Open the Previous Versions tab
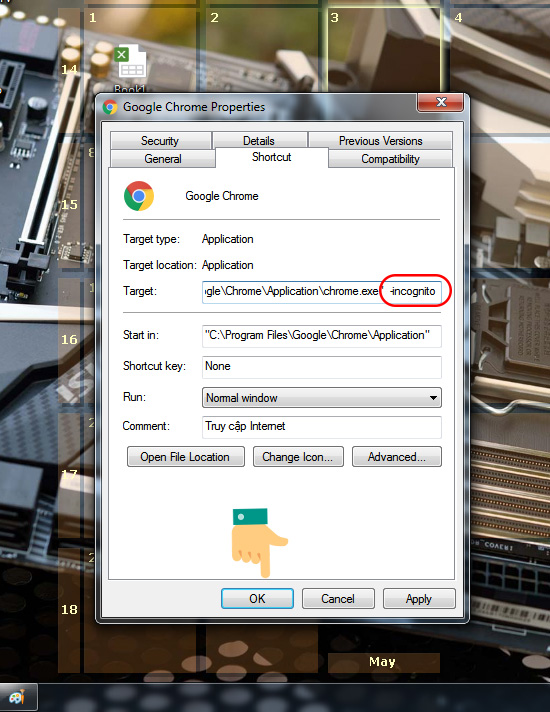This screenshot has height=712, width=550. click(380, 141)
